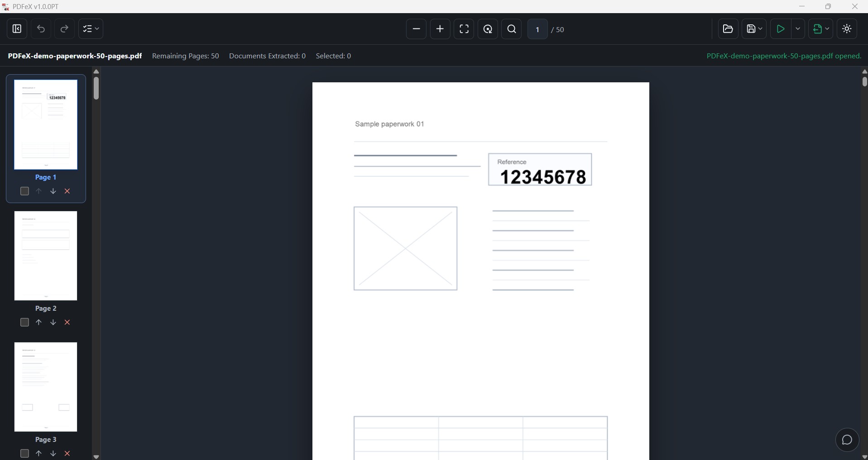Move Page 1 down
Viewport: 868px width, 460px height.
tap(53, 191)
